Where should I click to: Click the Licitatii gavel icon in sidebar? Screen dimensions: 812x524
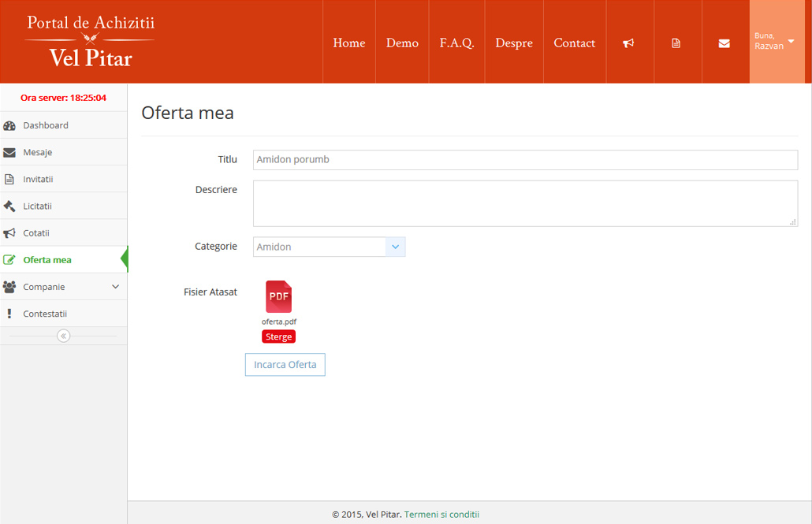(x=9, y=206)
